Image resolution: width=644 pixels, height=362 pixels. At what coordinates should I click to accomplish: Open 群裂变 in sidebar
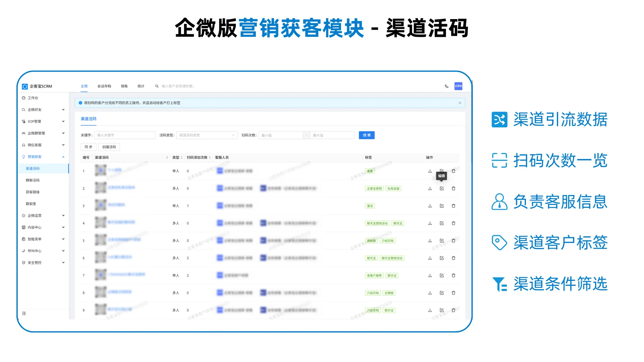43,204
